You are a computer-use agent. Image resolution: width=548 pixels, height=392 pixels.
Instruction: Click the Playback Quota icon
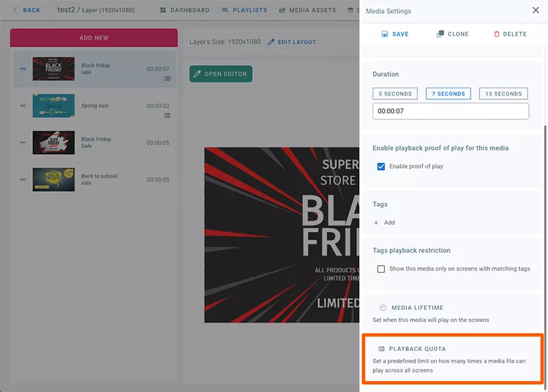tap(382, 349)
